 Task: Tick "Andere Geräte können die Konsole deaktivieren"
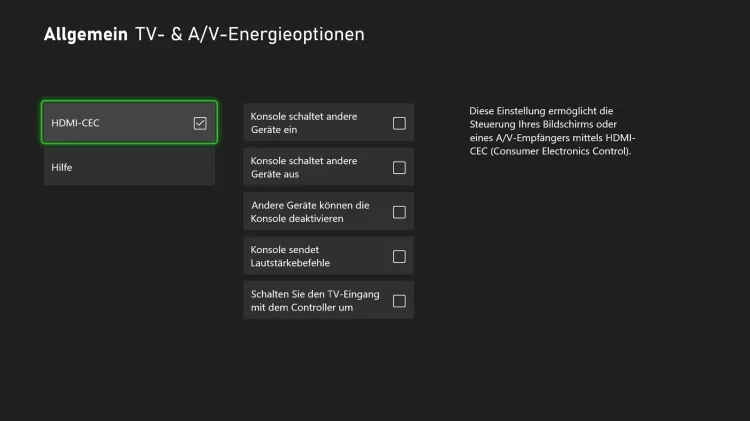[399, 212]
